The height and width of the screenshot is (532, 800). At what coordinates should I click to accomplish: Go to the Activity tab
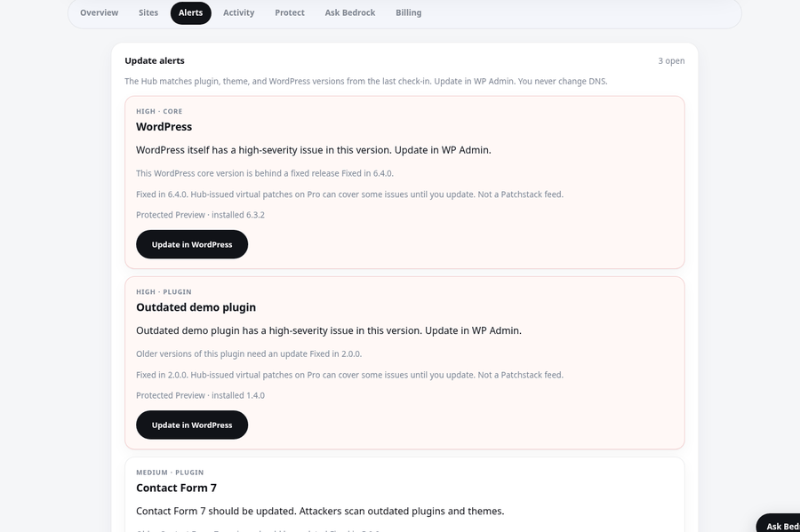tap(239, 12)
